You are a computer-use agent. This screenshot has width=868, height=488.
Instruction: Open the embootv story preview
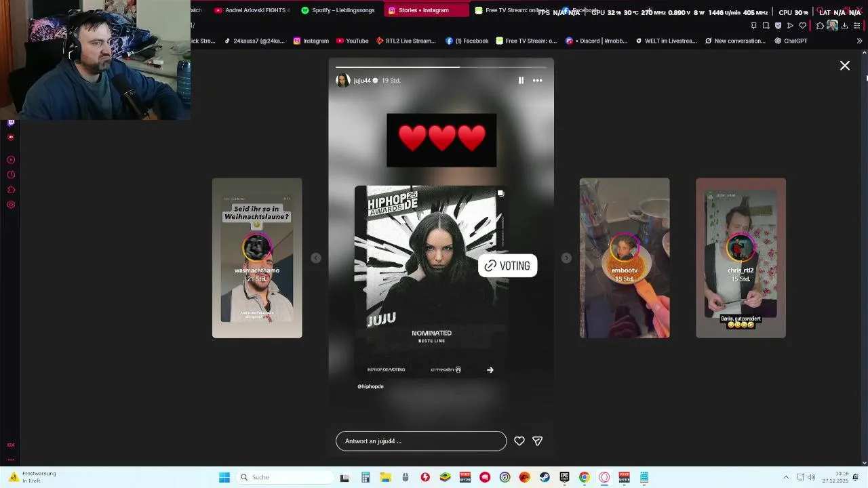(x=625, y=258)
